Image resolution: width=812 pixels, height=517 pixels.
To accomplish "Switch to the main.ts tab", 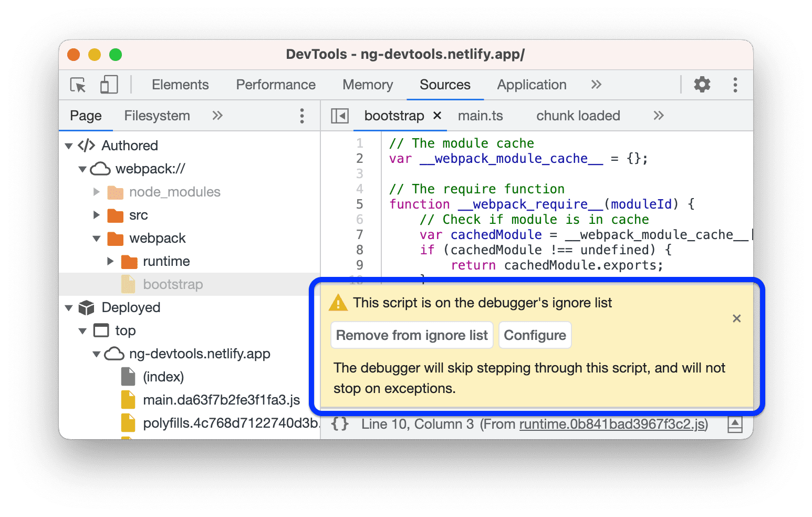I will pos(480,116).
